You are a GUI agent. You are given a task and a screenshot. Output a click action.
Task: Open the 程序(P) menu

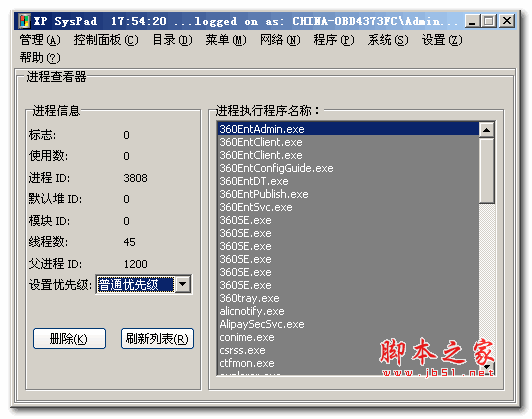(334, 40)
